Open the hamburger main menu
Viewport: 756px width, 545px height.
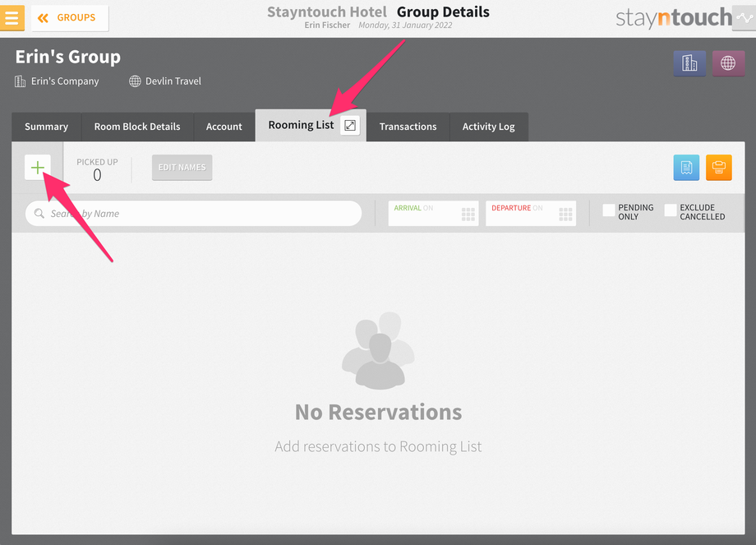(x=12, y=18)
